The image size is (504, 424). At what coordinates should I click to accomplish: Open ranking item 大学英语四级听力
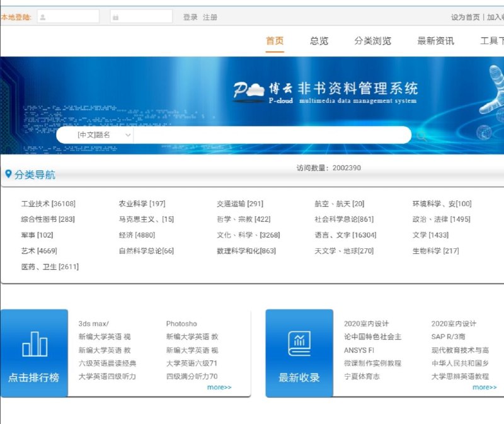[x=107, y=376]
